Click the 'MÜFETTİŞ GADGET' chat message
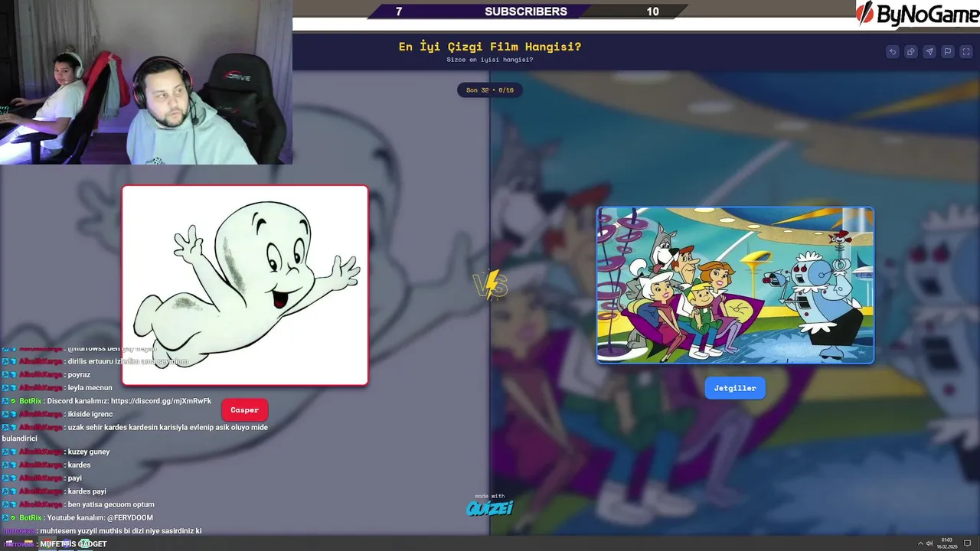980x551 pixels. tap(73, 544)
